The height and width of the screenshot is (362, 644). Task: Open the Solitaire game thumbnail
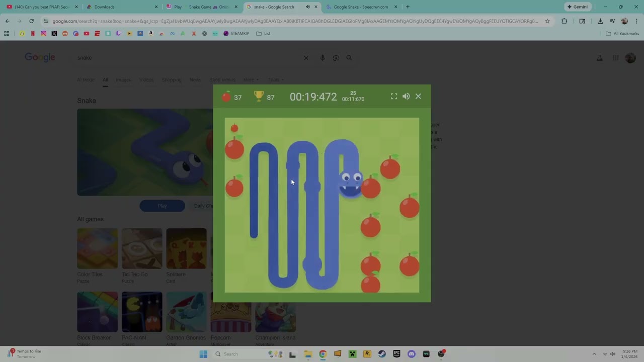186,249
